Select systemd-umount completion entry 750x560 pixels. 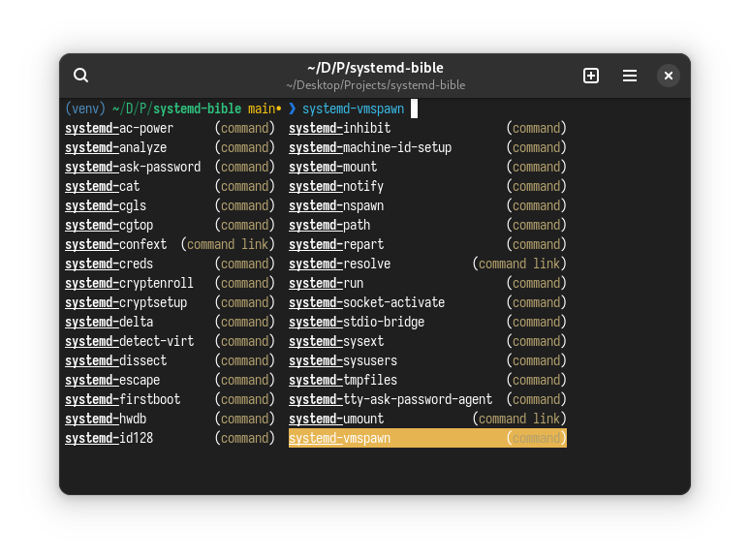click(x=336, y=419)
